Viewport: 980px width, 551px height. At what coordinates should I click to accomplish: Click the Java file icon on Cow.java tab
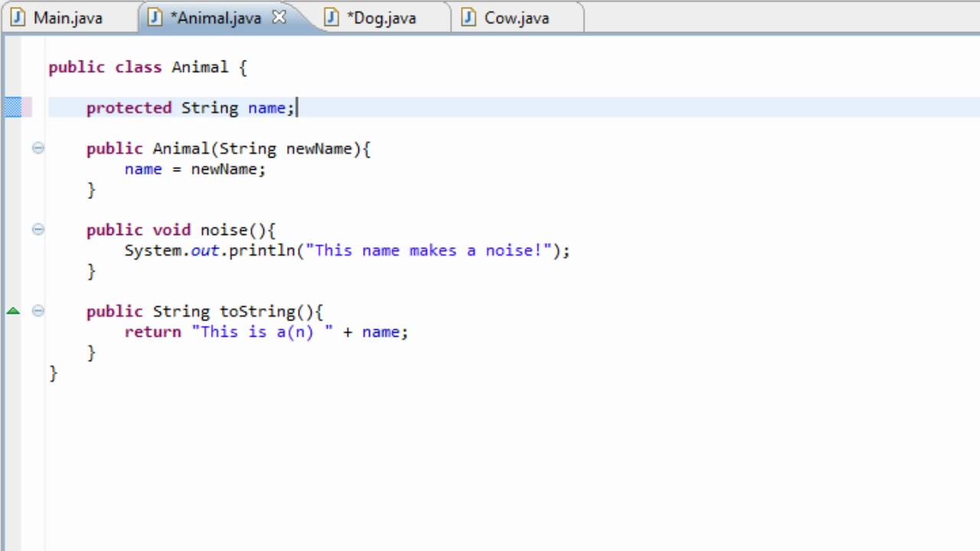coord(469,18)
